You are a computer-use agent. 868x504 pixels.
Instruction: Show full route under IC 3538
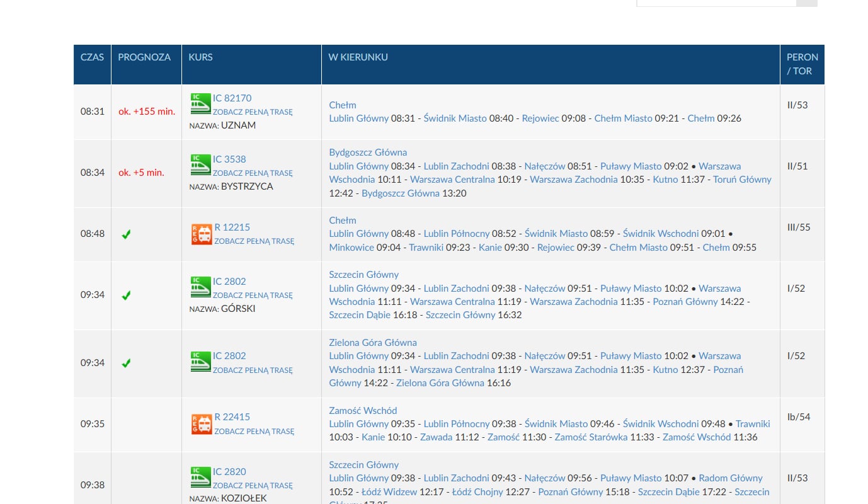253,173
